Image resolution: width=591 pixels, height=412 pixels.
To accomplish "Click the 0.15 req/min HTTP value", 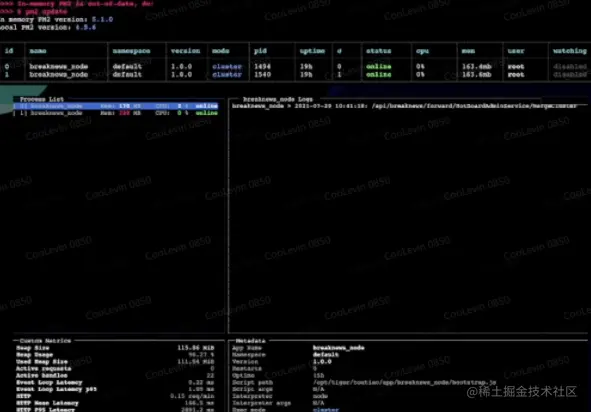I will pos(192,396).
